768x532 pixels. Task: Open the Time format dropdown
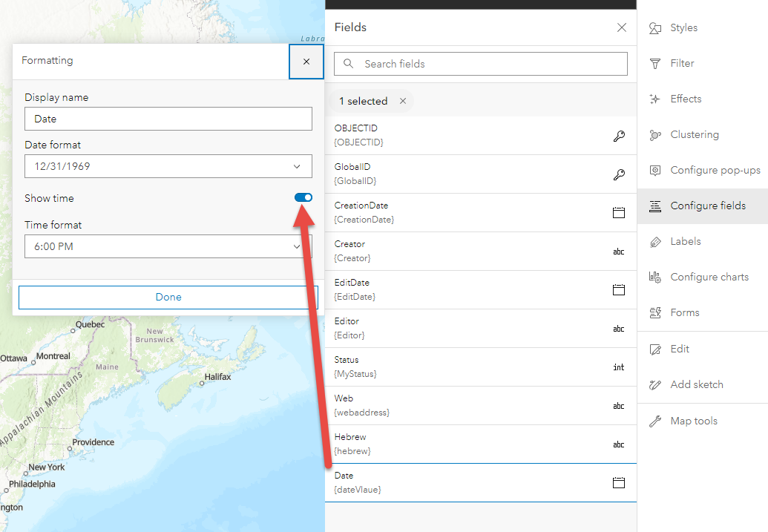(x=168, y=246)
